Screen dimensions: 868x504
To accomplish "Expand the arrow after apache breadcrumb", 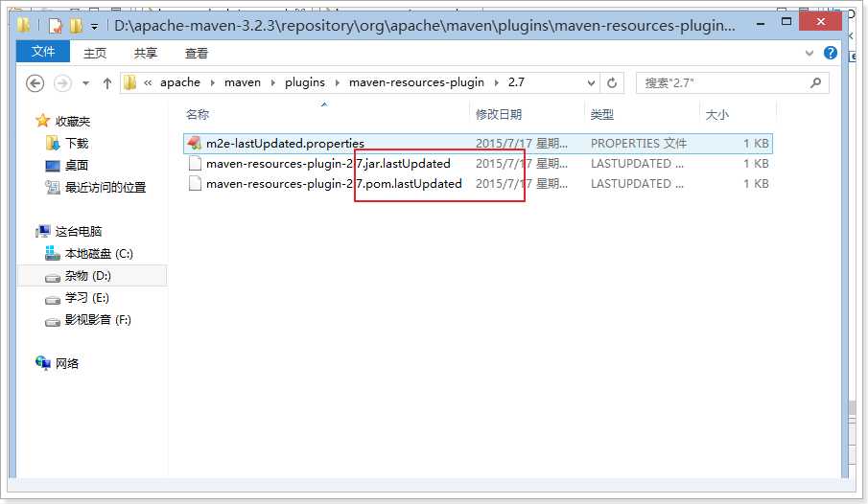I will (x=213, y=83).
